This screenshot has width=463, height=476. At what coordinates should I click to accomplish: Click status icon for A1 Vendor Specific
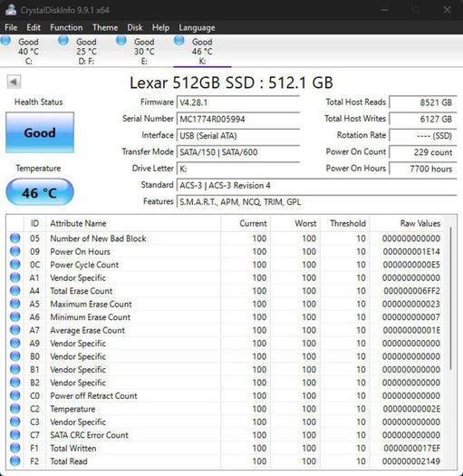pyautogui.click(x=14, y=277)
